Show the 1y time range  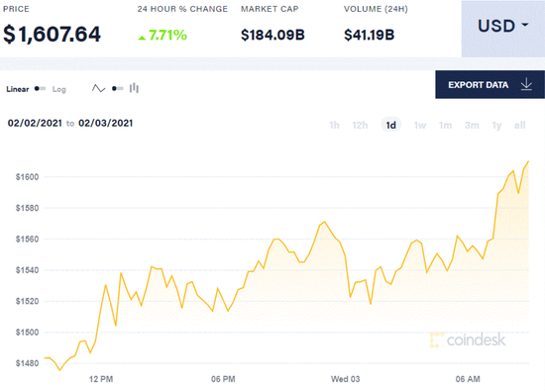497,125
